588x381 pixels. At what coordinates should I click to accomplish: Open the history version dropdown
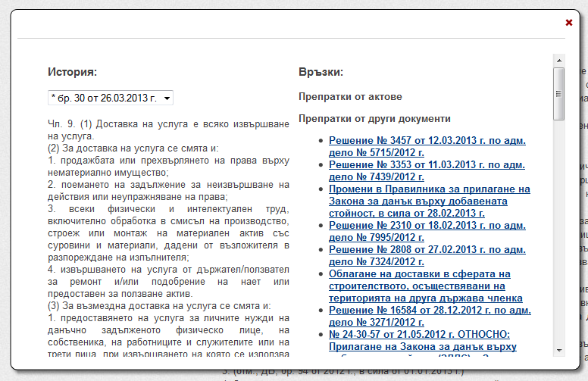(x=111, y=98)
